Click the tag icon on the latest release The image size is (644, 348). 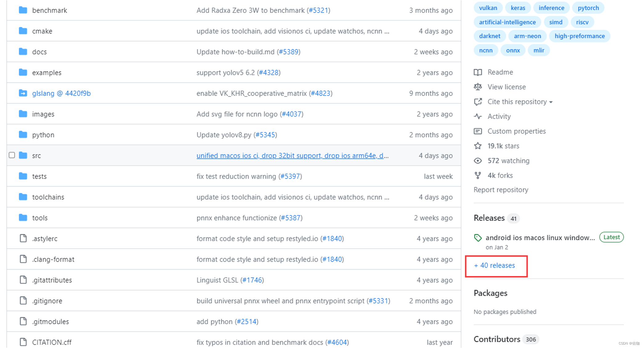click(x=478, y=238)
